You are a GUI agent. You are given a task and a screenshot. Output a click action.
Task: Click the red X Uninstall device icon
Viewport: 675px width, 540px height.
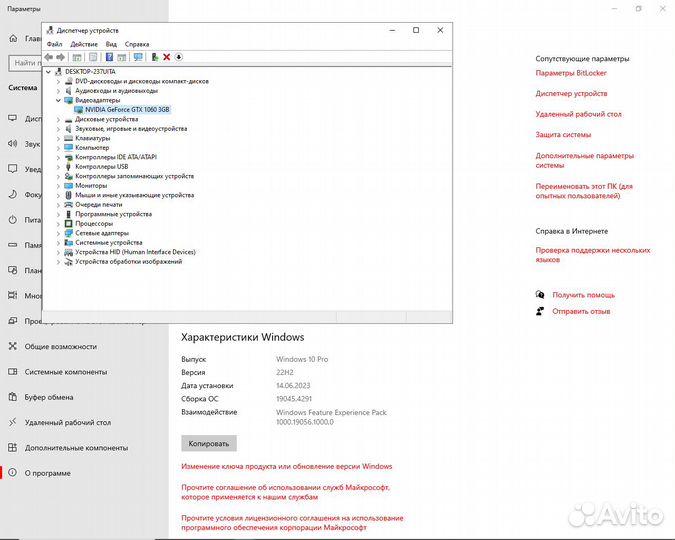pyautogui.click(x=167, y=57)
